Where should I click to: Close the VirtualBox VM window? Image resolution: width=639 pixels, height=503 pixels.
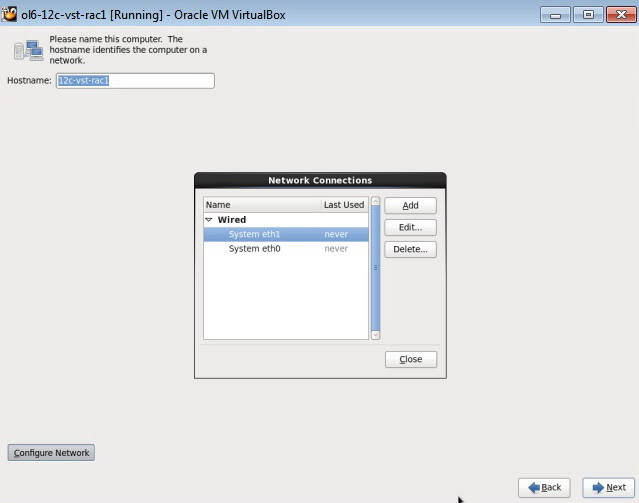621,15
